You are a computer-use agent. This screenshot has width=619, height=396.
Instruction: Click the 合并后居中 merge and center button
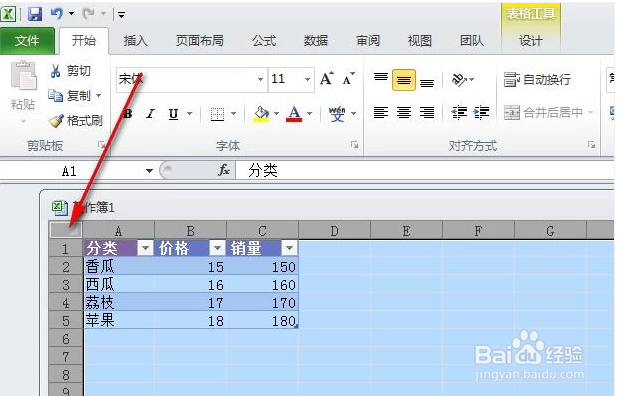point(544,113)
